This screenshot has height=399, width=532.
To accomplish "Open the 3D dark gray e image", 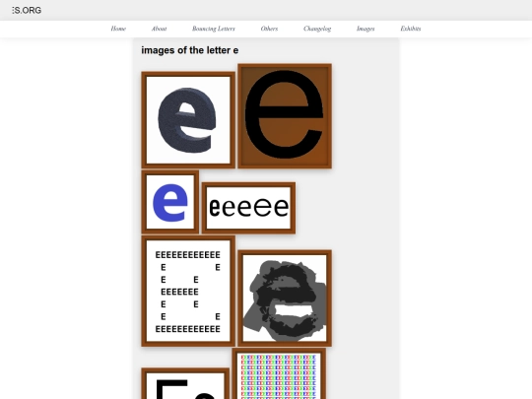I will (188, 120).
